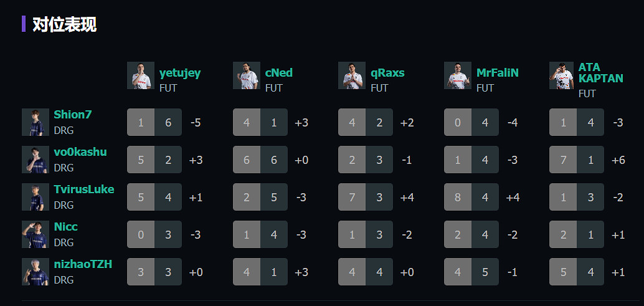
Task: Click ATA KAPTAN's player avatar photo
Action: (561, 75)
